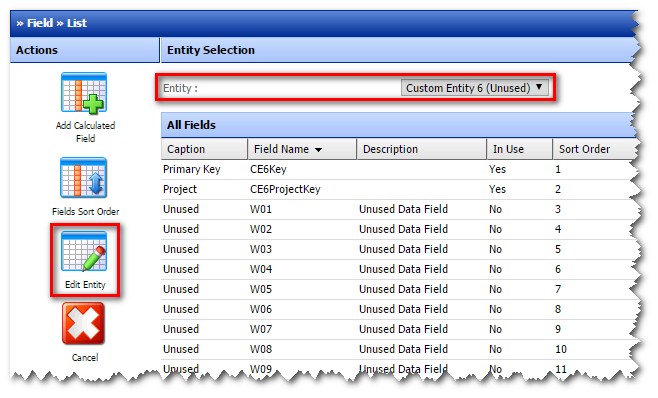Click the Fields Sort Order label

[85, 212]
